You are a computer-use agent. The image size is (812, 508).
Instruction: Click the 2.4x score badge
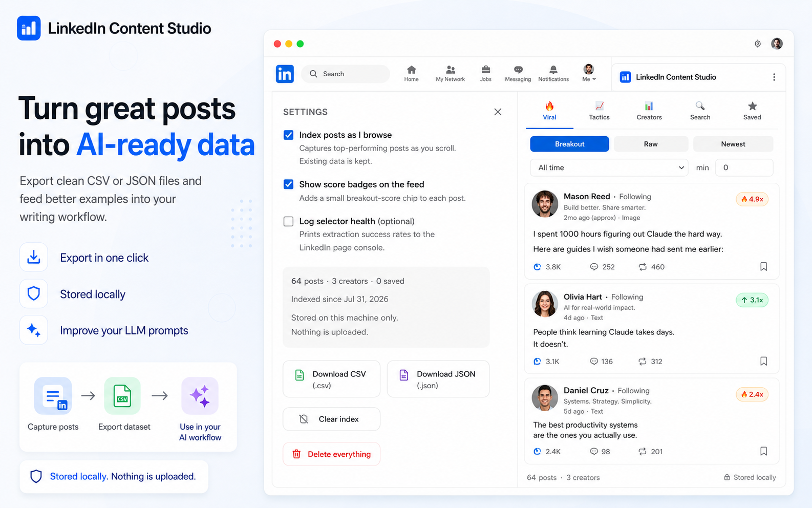point(752,394)
